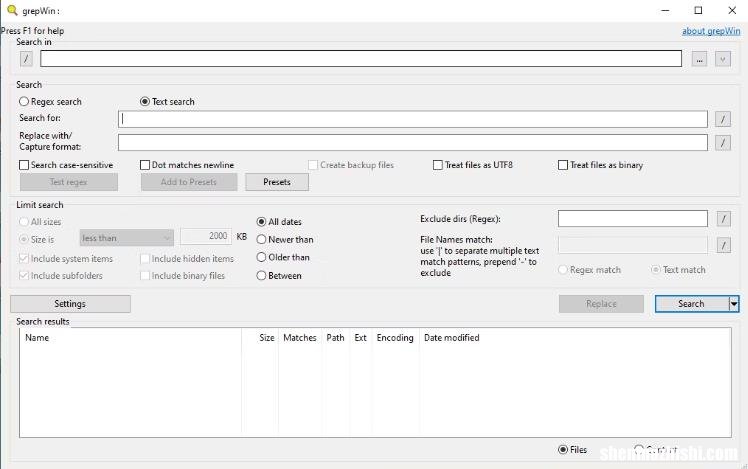Image resolution: width=748 pixels, height=469 pixels.
Task: Expand the Search button dropdown arrow
Action: (x=734, y=304)
